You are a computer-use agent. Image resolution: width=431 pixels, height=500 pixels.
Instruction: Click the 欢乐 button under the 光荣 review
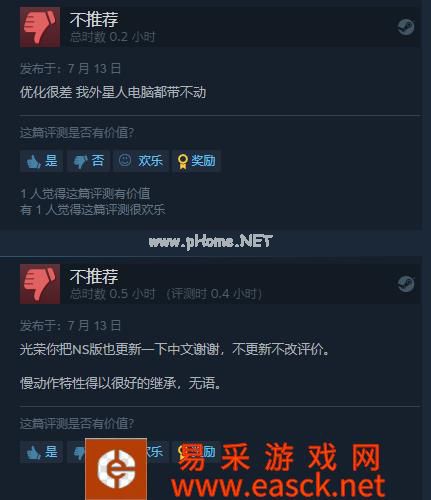click(157, 452)
